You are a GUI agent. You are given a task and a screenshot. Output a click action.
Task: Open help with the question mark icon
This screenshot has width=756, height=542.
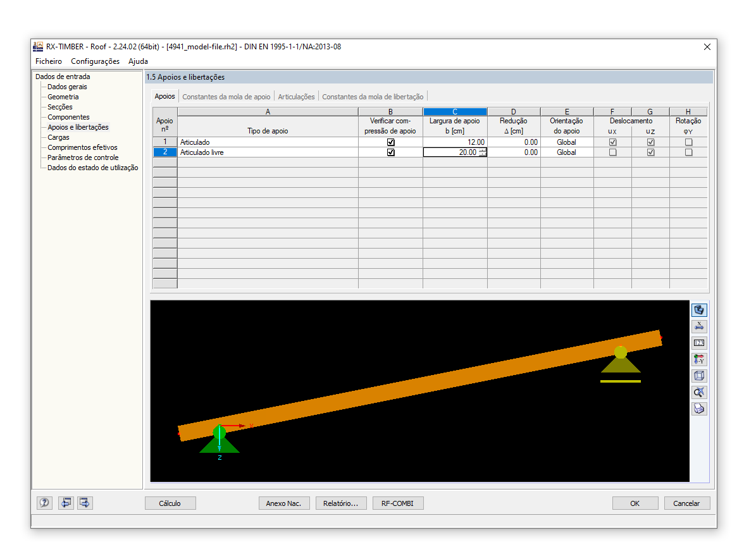(44, 503)
